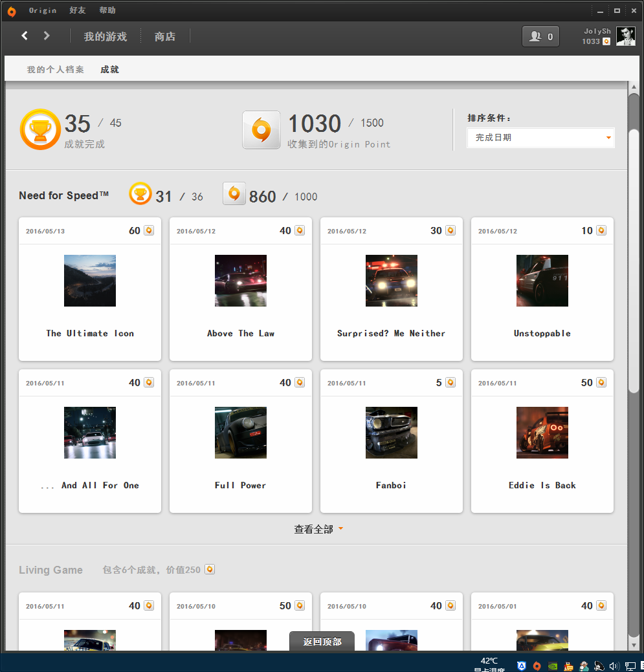Click the 2016/05/13 date text
Image resolution: width=644 pixels, height=672 pixels.
pos(45,232)
